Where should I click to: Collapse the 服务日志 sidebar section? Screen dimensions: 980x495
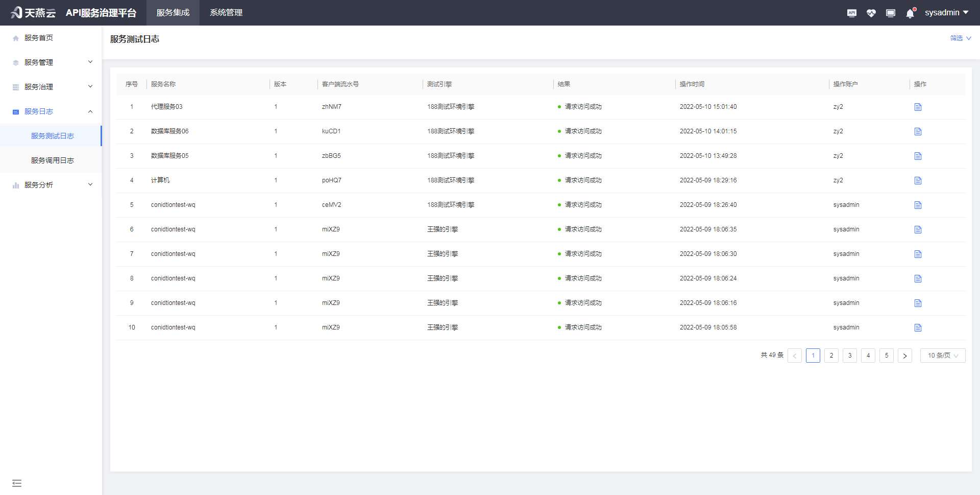51,111
